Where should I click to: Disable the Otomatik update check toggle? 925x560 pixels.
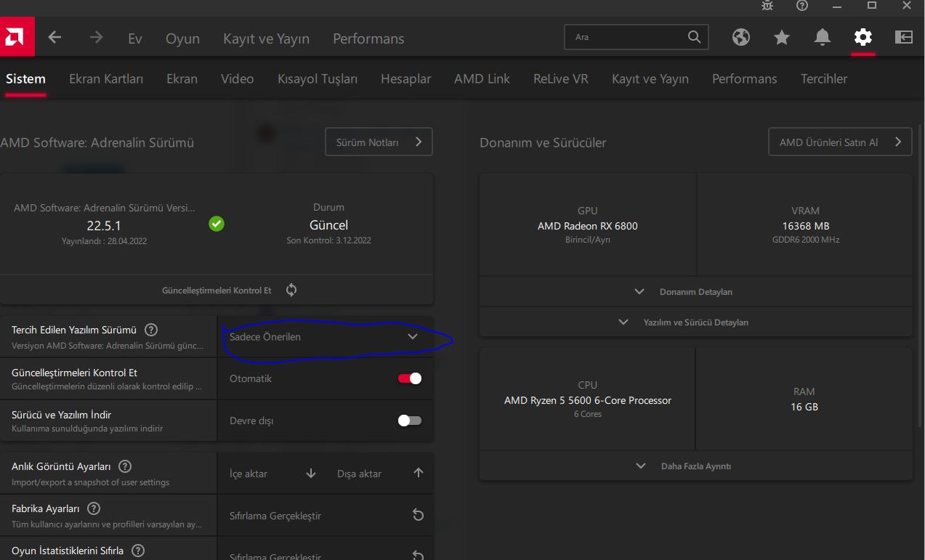click(410, 378)
